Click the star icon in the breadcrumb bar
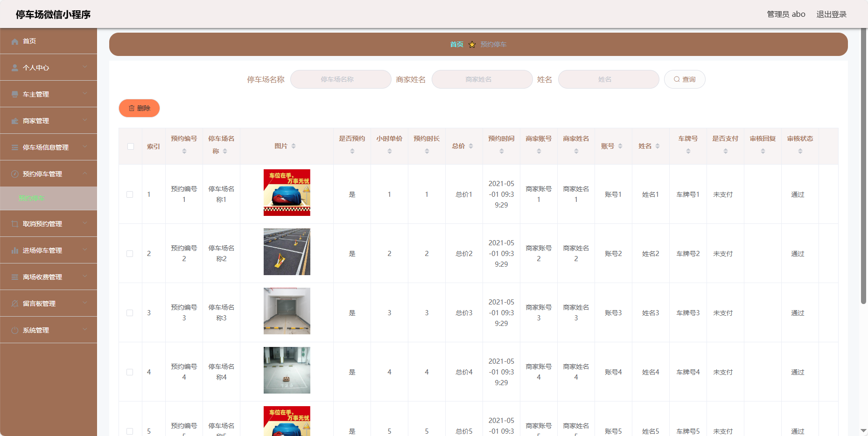The height and width of the screenshot is (436, 868). (472, 44)
